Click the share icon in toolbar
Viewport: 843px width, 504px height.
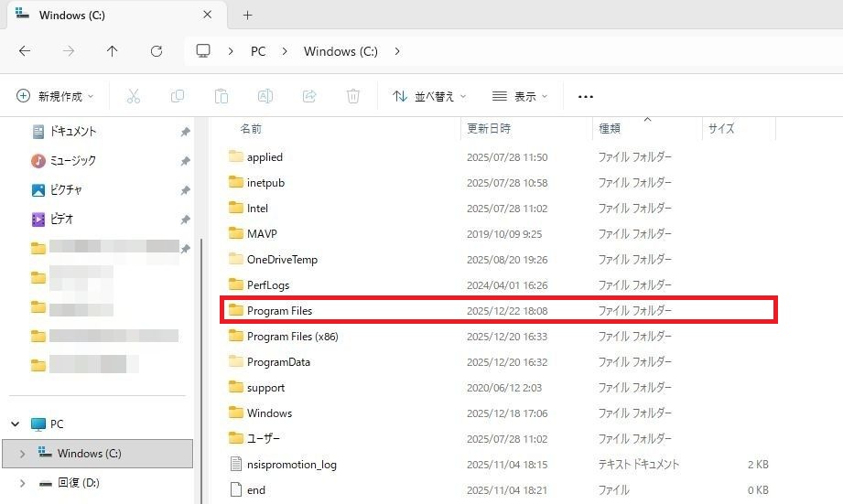coord(309,96)
